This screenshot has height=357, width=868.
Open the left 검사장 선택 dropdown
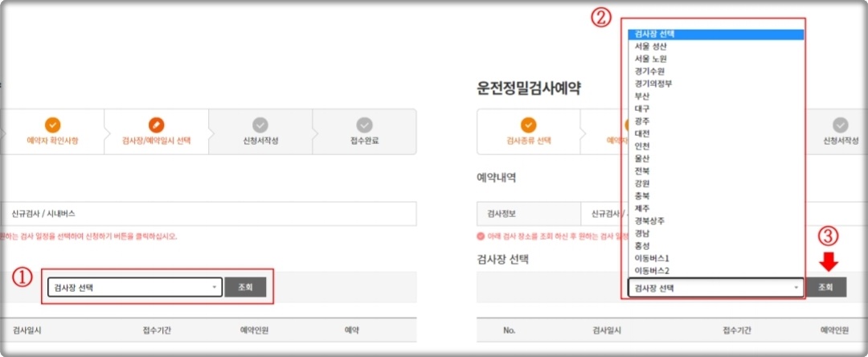(x=135, y=287)
